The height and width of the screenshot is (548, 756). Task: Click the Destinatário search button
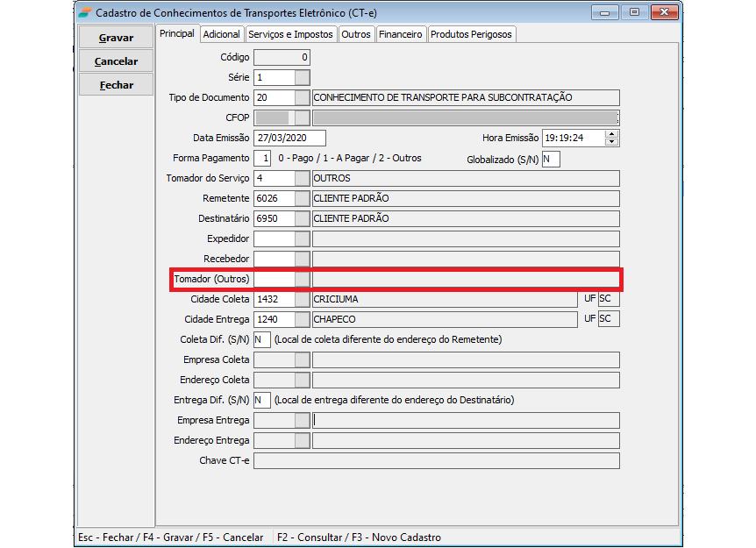tap(302, 218)
